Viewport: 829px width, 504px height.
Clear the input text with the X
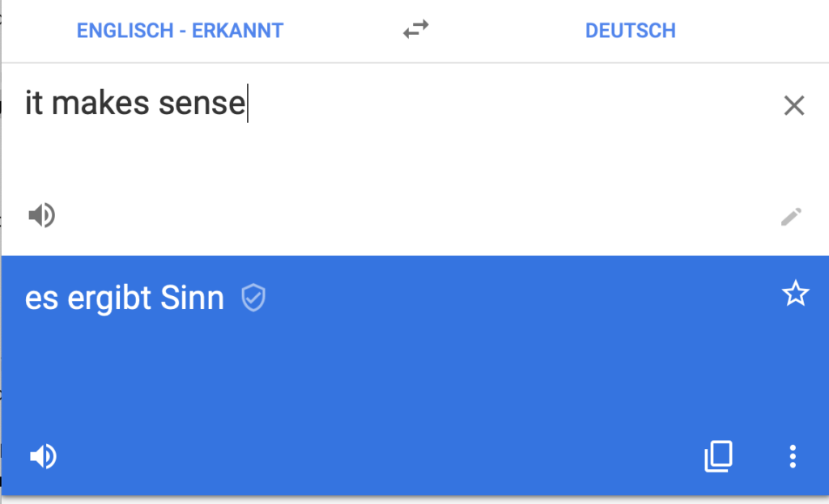pyautogui.click(x=793, y=106)
